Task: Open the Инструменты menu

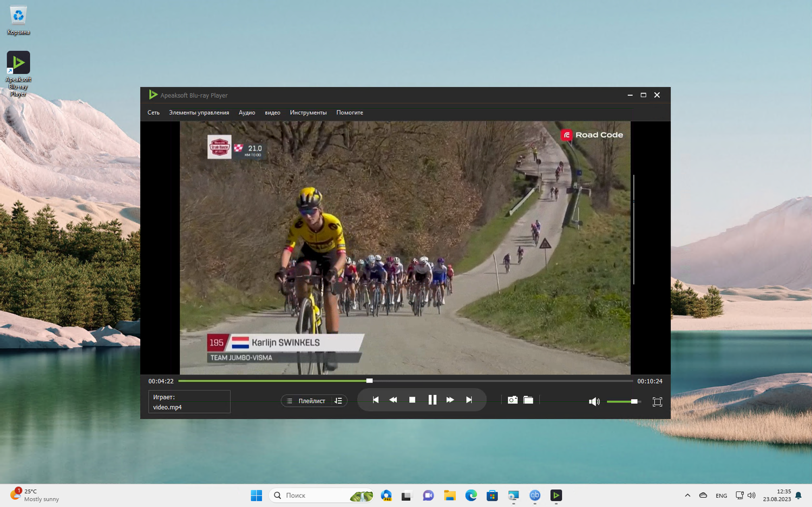Action: (x=308, y=113)
